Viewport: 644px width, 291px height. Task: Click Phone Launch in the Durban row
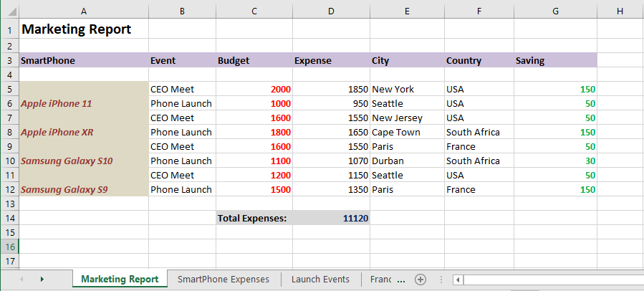(x=182, y=161)
